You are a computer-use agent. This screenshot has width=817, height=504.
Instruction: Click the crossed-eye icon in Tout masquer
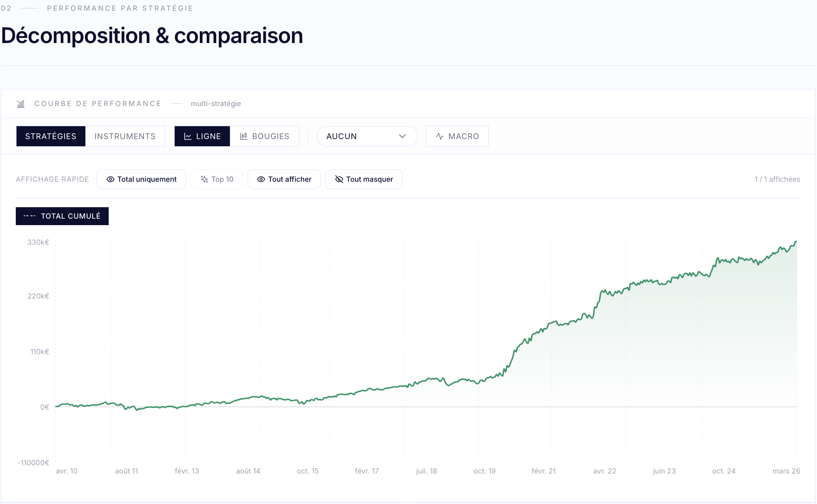tap(339, 179)
